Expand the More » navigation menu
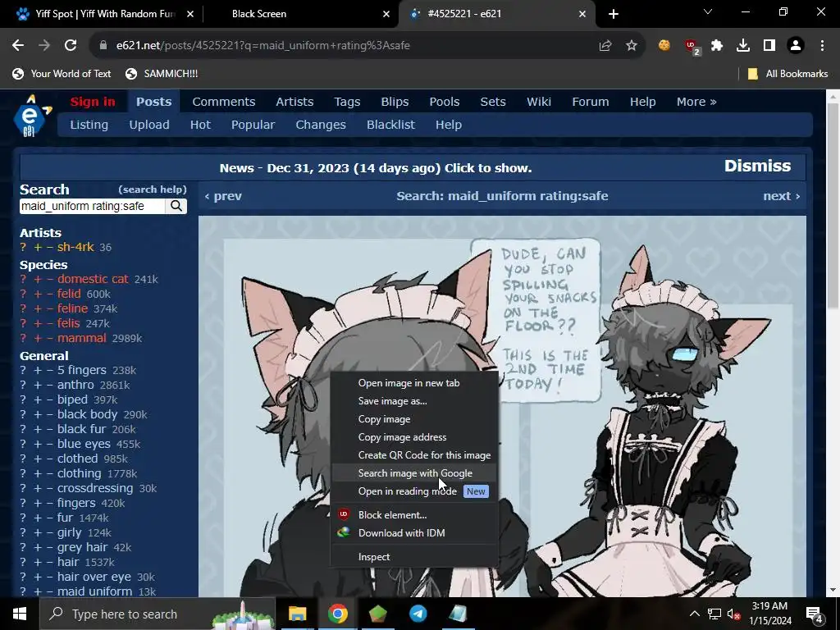 (x=696, y=102)
